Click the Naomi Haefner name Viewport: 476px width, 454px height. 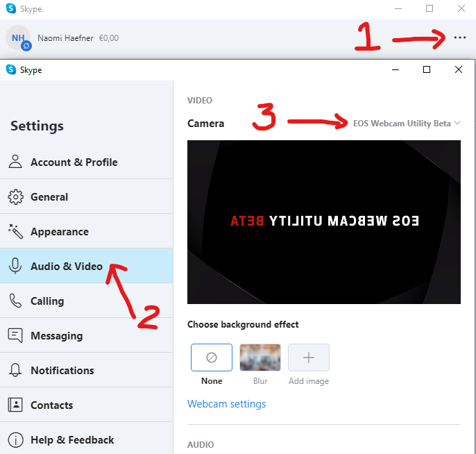pyautogui.click(x=65, y=38)
